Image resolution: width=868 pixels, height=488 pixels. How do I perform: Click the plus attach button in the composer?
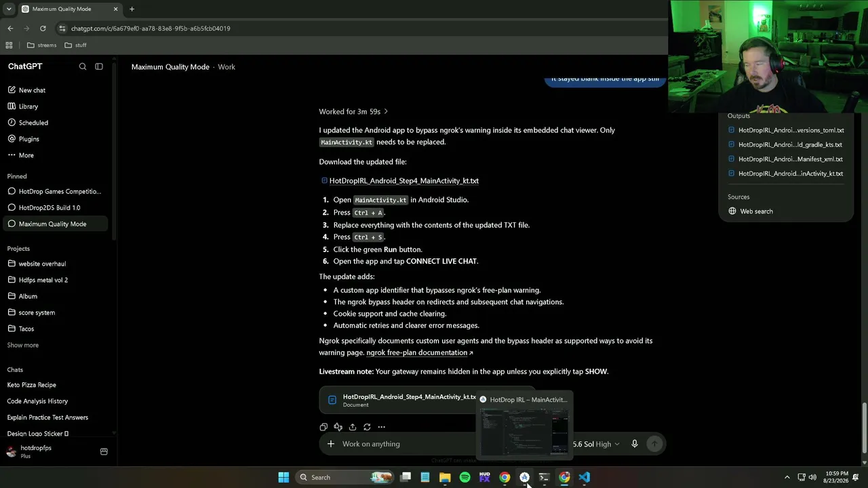click(331, 444)
